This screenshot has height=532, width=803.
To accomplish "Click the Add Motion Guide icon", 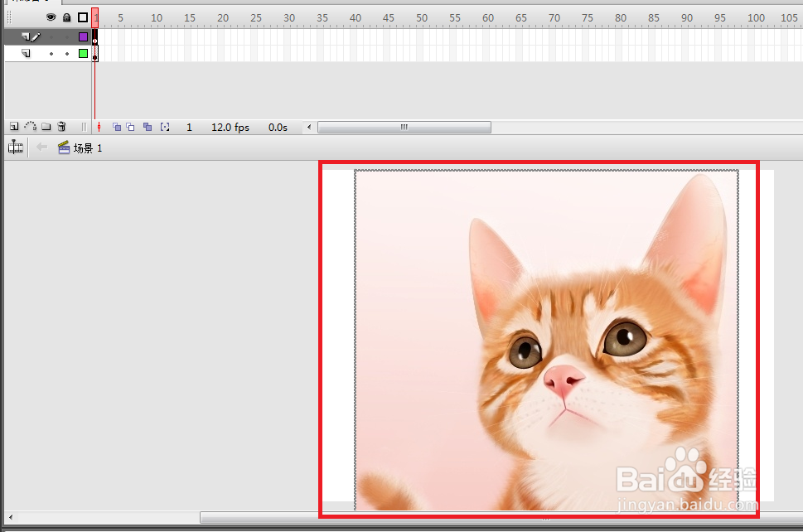I will [x=30, y=126].
